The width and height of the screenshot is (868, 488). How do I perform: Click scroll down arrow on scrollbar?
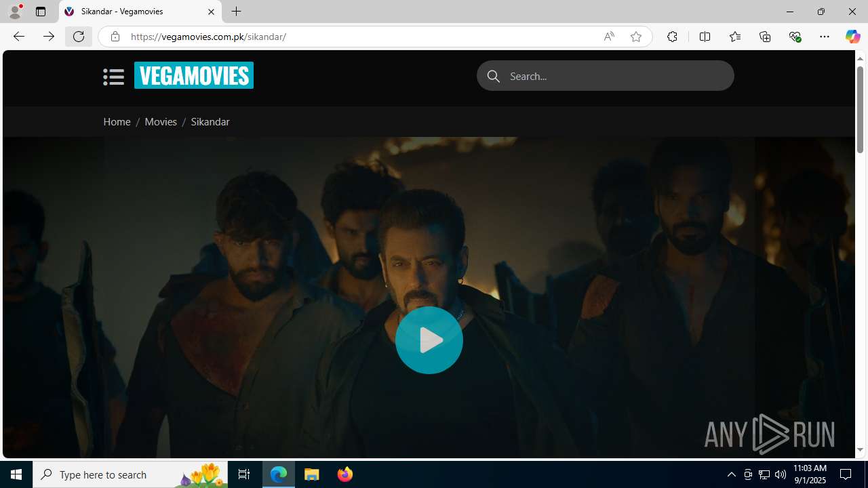click(860, 449)
